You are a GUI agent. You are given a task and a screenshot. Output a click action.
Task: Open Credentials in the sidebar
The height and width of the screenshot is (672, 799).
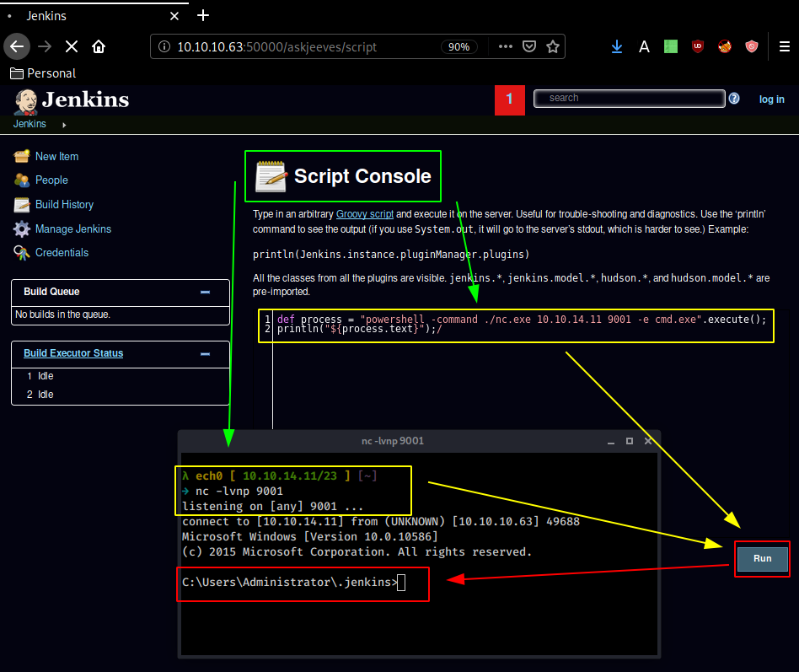(x=62, y=252)
